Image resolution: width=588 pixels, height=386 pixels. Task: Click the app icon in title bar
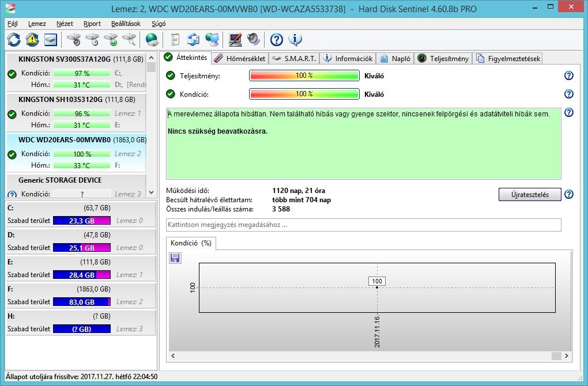[x=11, y=8]
